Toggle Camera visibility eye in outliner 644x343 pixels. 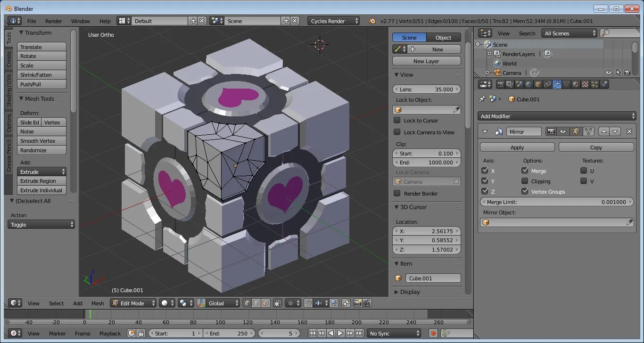click(609, 73)
